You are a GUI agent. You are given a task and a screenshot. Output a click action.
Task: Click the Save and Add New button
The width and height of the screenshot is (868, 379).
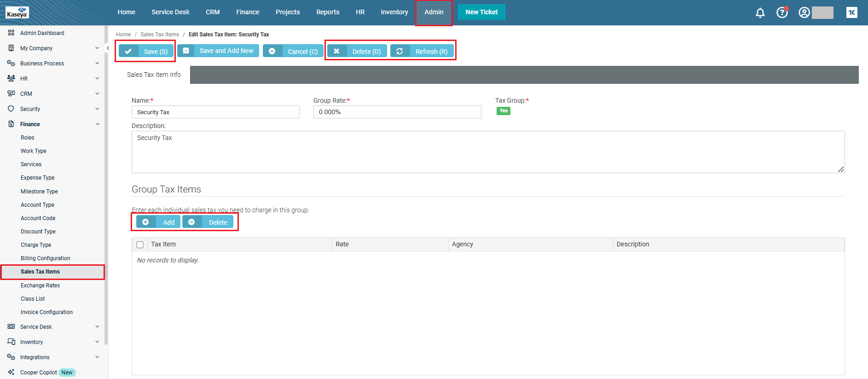click(x=218, y=51)
